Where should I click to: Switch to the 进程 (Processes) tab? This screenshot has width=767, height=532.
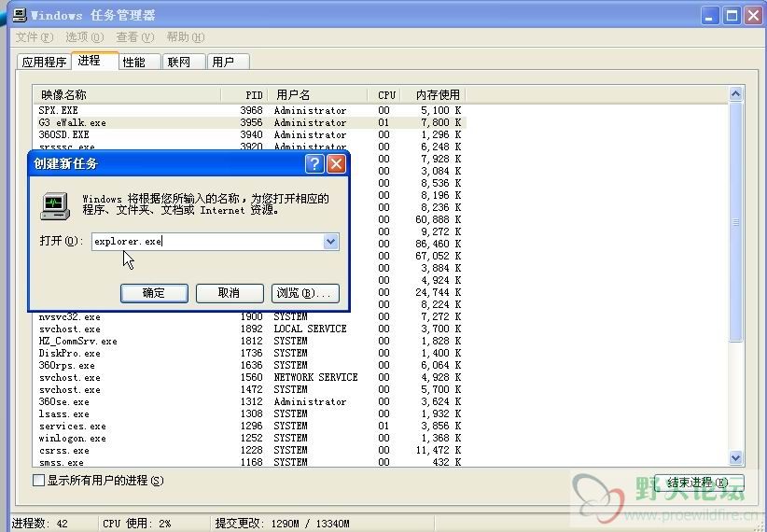(94, 61)
